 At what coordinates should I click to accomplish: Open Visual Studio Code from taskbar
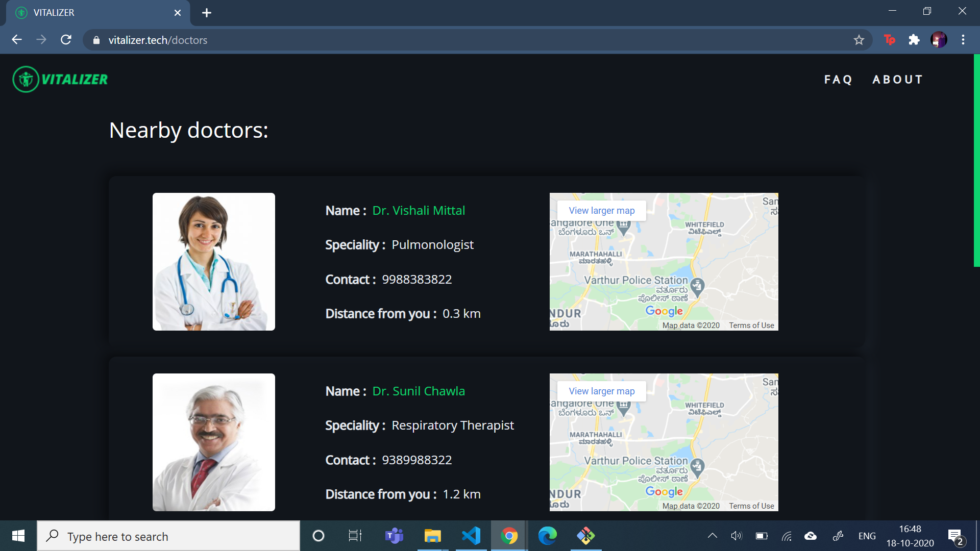pyautogui.click(x=471, y=536)
